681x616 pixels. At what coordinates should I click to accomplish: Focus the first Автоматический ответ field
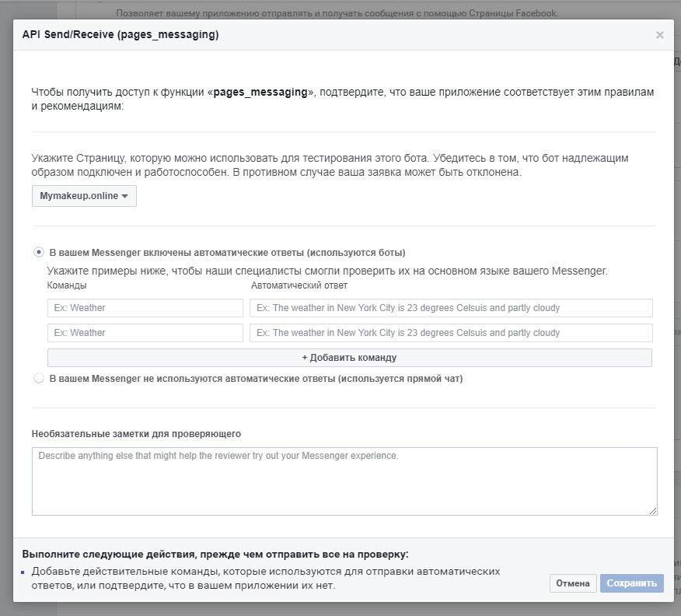451,308
